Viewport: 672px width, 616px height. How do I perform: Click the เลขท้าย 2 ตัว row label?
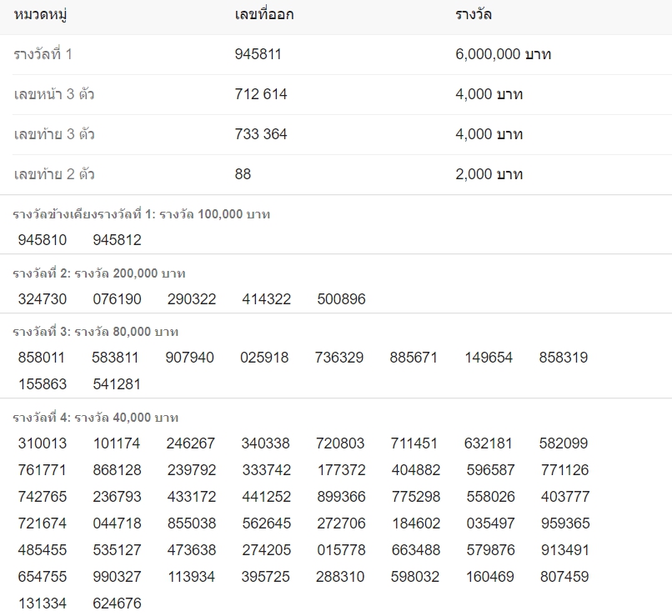tap(54, 174)
